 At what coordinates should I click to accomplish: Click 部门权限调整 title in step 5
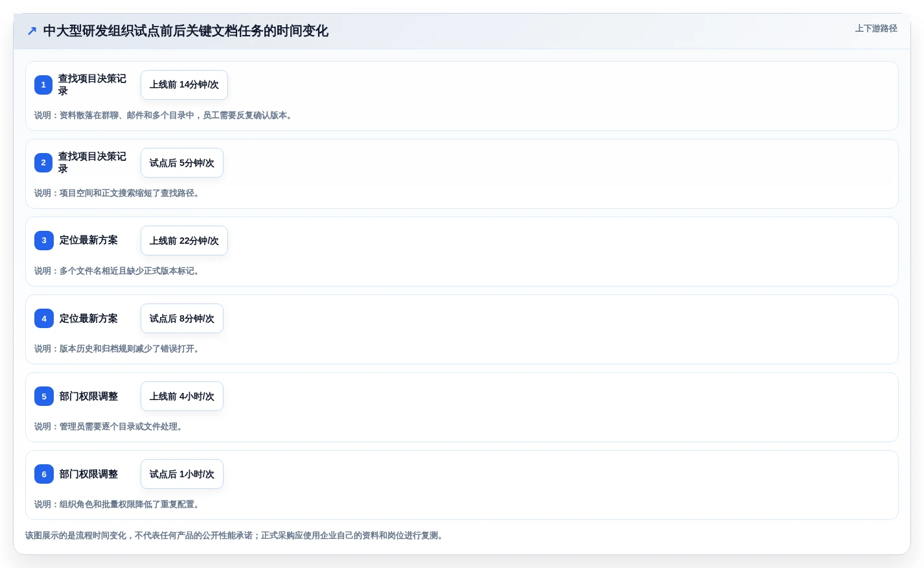(89, 396)
